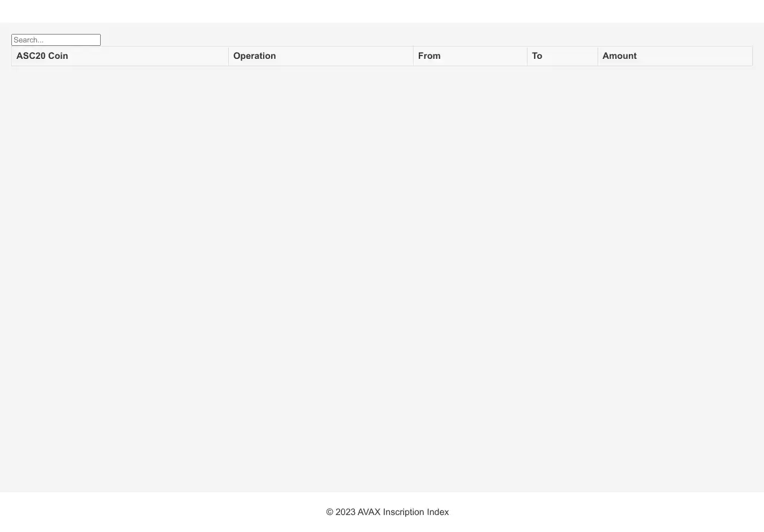Focus the search box above the table
This screenshot has height=532, width=764.
tap(56, 40)
